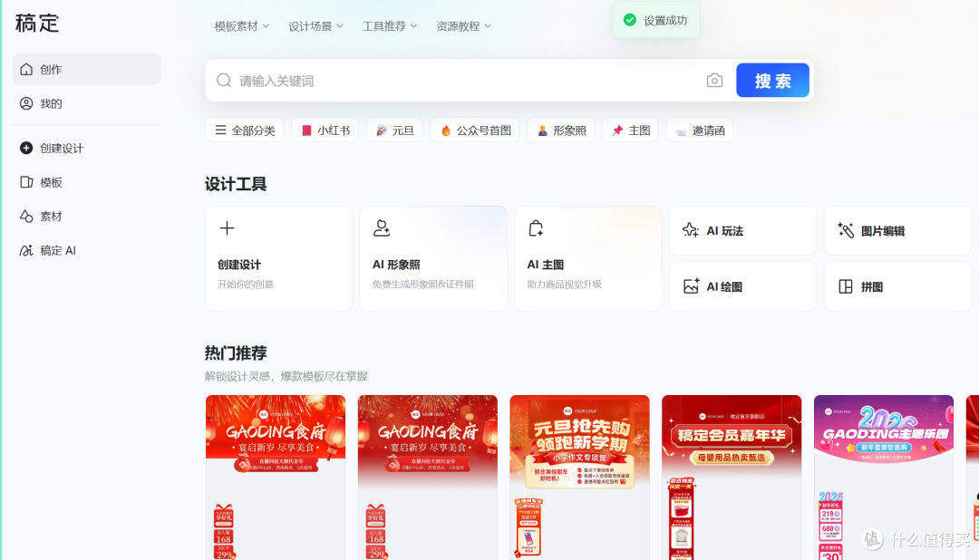The width and height of the screenshot is (979, 560).
Task: Open the 创作 home icon in sidebar
Action: (26, 69)
